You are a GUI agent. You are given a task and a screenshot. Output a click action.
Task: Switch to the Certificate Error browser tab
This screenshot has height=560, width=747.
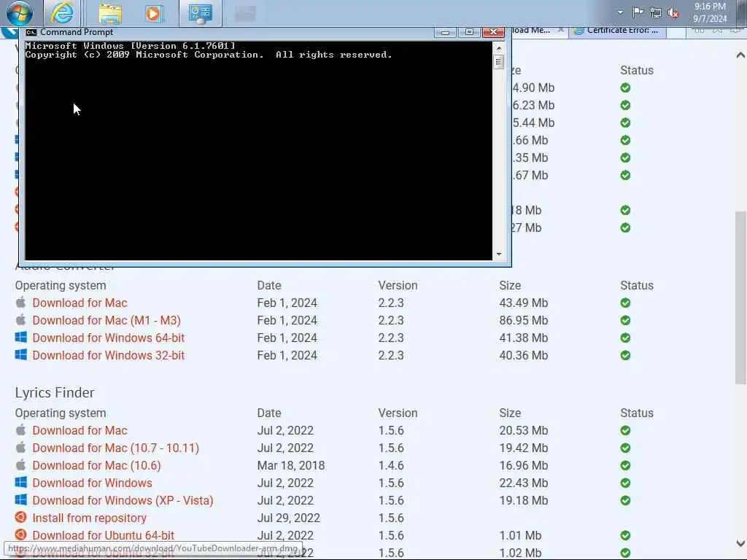point(617,31)
